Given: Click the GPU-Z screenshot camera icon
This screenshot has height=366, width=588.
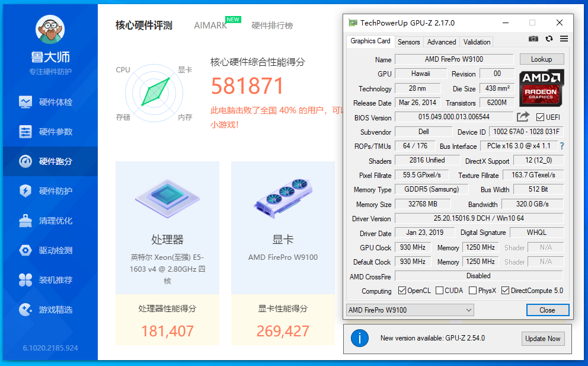Looking at the screenshot, I should coord(533,39).
